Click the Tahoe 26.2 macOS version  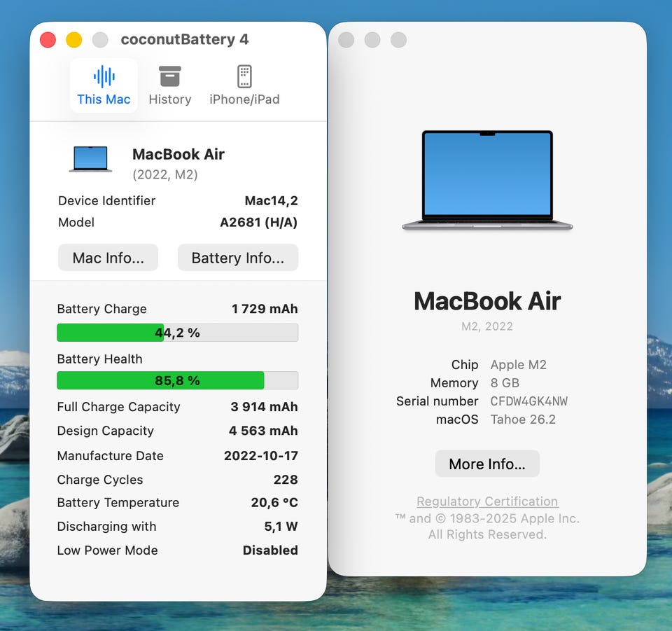(523, 419)
